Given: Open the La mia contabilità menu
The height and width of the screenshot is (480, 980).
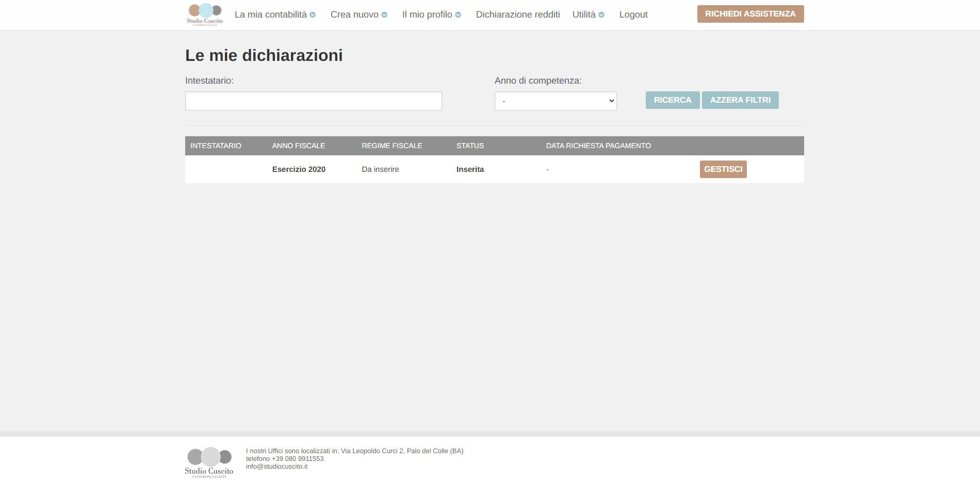Looking at the screenshot, I should (x=270, y=14).
